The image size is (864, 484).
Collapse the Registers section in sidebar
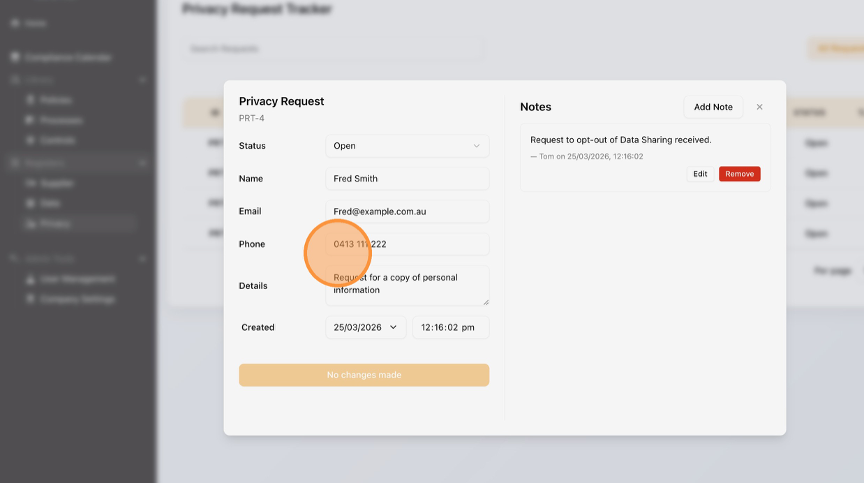click(144, 162)
